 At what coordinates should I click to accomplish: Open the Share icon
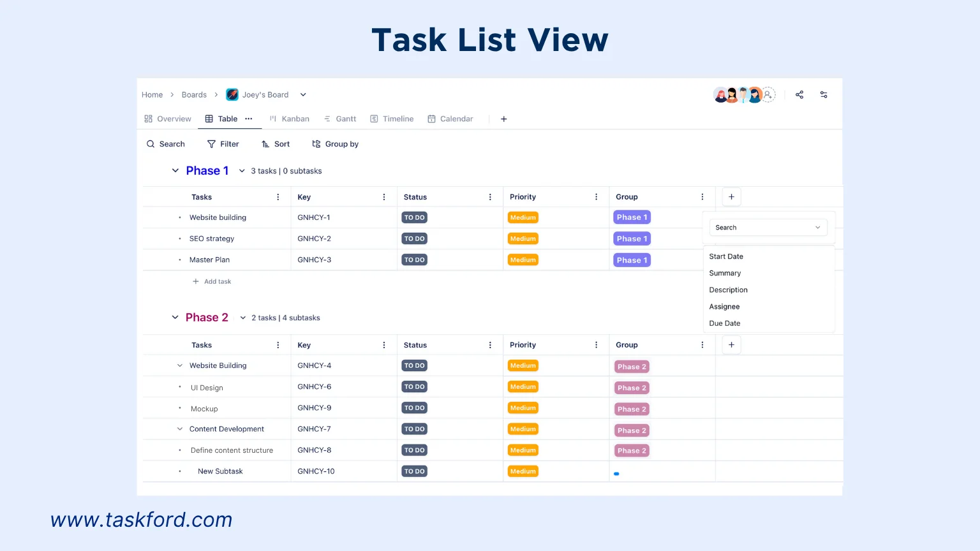[x=799, y=94]
